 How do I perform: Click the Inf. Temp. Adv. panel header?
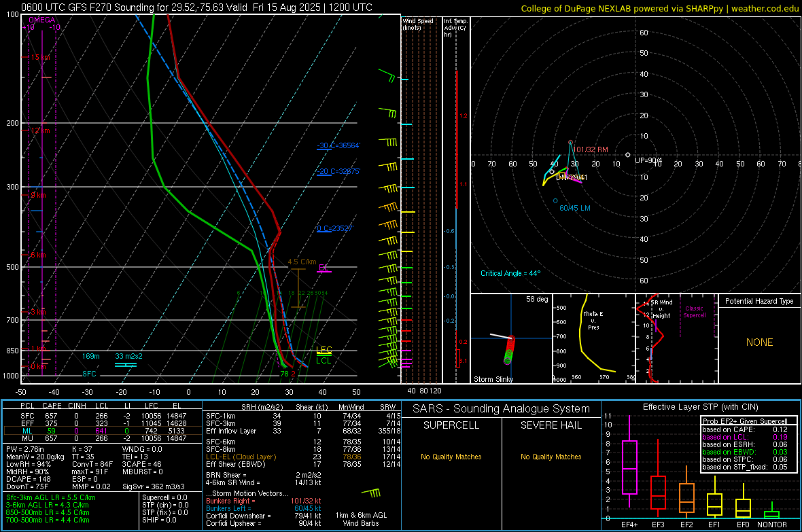[x=455, y=28]
